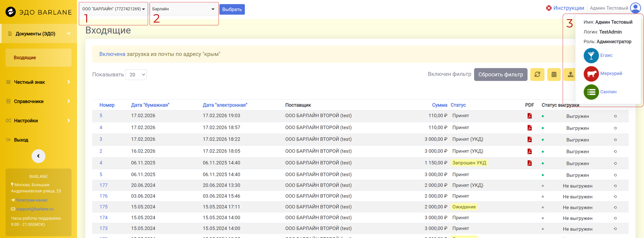The height and width of the screenshot is (238, 644).
Task: Reload export status for document 177
Action: pos(615,186)
